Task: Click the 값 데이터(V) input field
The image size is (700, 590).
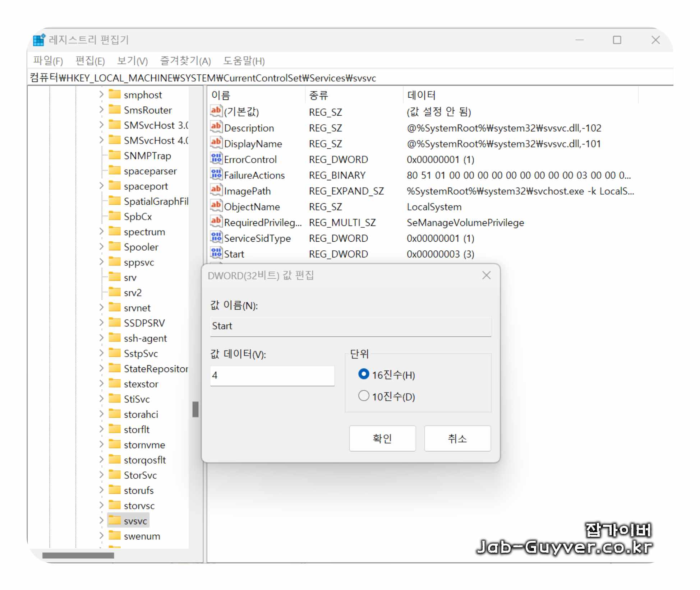Action: (x=272, y=376)
